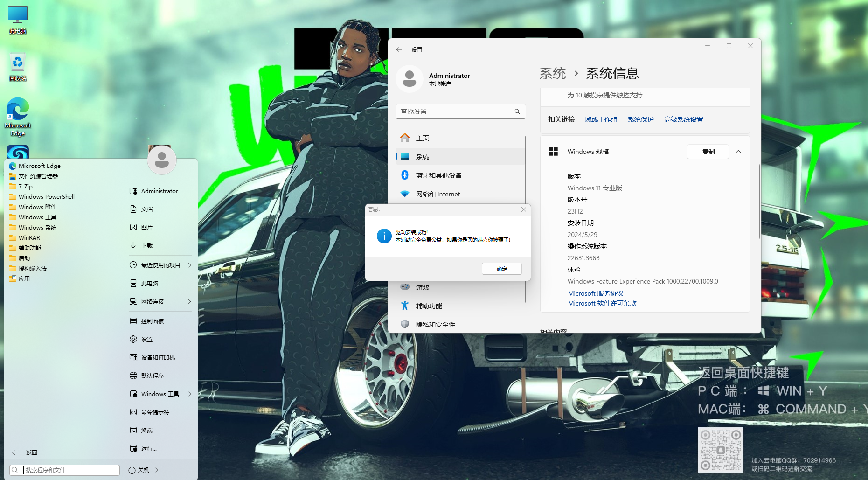The width and height of the screenshot is (868, 480).
Task: Click 确定 in the 信息 dialog
Action: [502, 269]
